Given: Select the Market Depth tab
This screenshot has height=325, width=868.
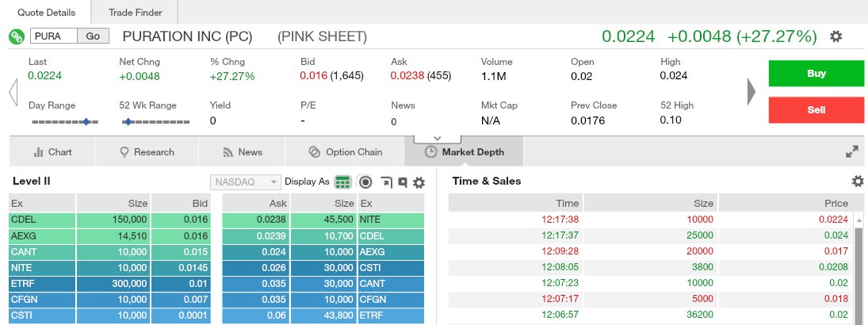Looking at the screenshot, I should point(464,151).
